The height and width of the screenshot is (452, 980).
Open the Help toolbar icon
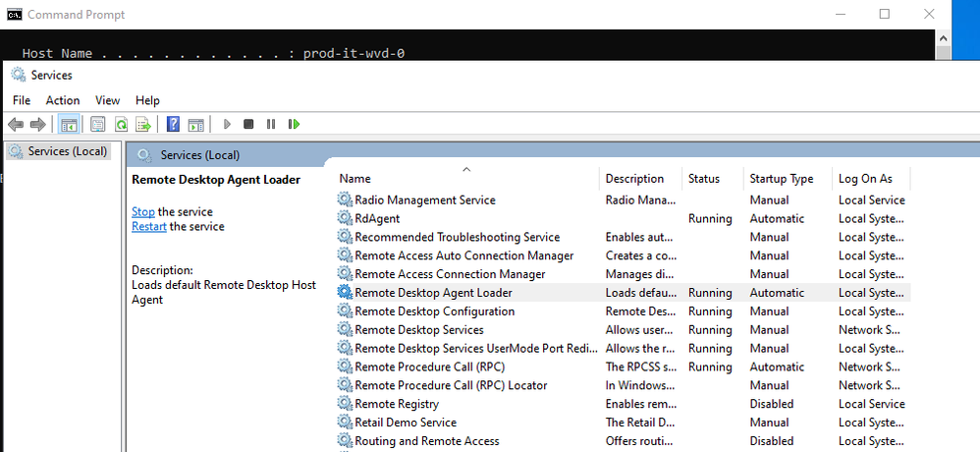174,125
